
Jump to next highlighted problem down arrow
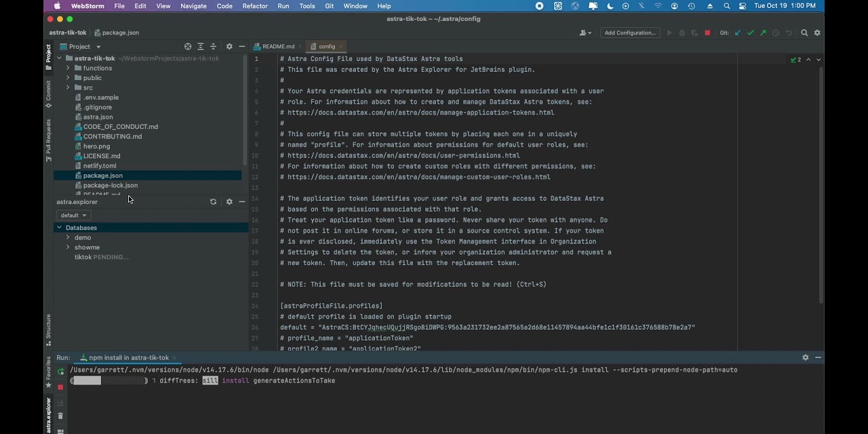(818, 60)
